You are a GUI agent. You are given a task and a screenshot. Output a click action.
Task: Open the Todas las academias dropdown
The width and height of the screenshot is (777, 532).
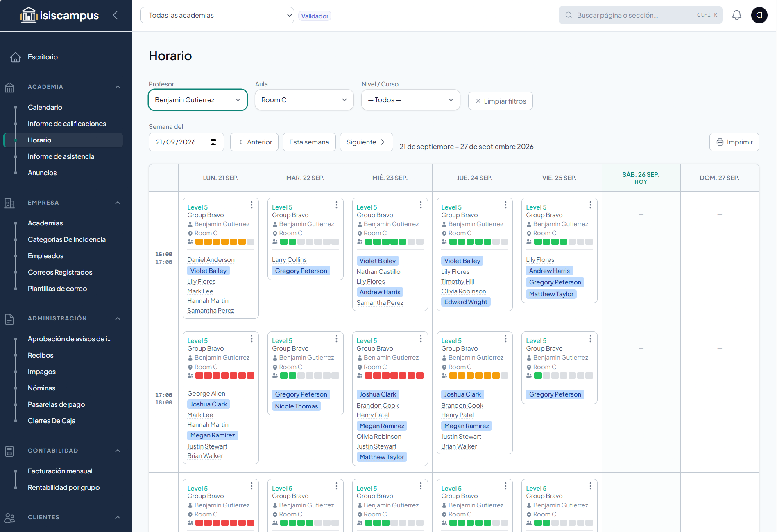[x=217, y=15]
